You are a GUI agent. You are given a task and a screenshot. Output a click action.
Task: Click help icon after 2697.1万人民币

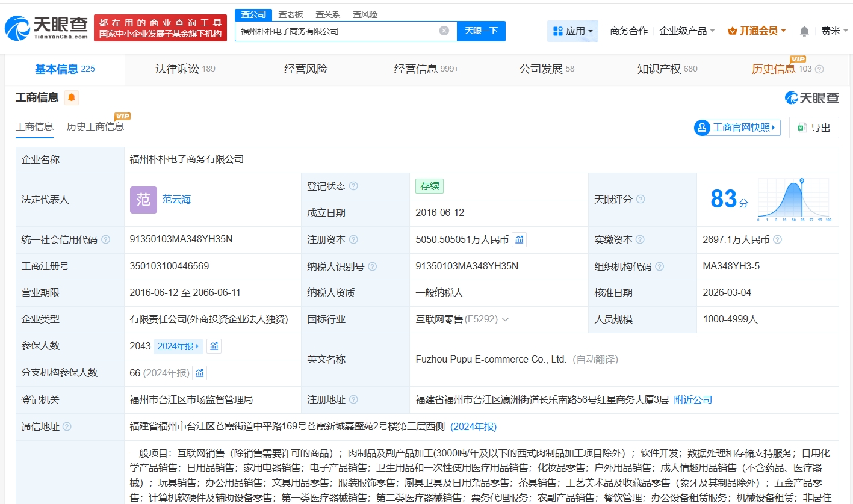(x=777, y=239)
